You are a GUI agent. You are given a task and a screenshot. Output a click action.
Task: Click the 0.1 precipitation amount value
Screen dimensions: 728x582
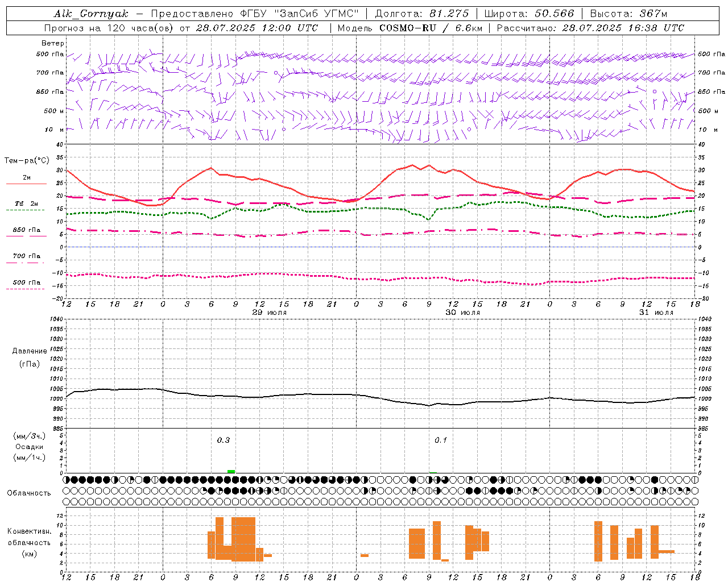click(441, 440)
